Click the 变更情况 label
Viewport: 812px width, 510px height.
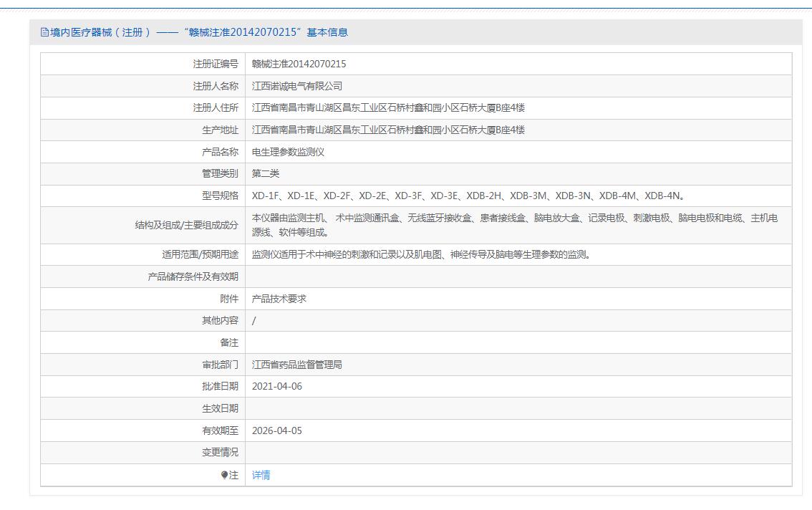pyautogui.click(x=220, y=453)
